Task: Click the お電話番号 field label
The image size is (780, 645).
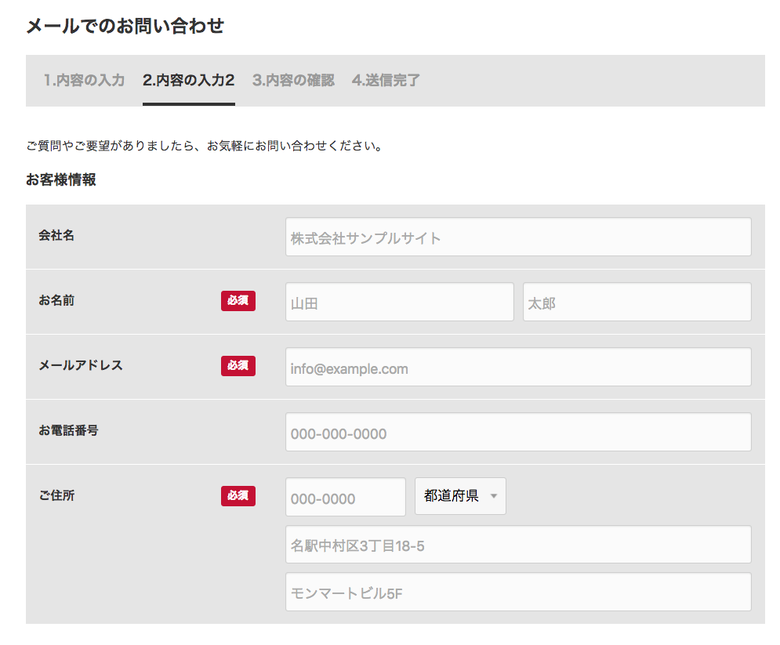Action: 68,431
